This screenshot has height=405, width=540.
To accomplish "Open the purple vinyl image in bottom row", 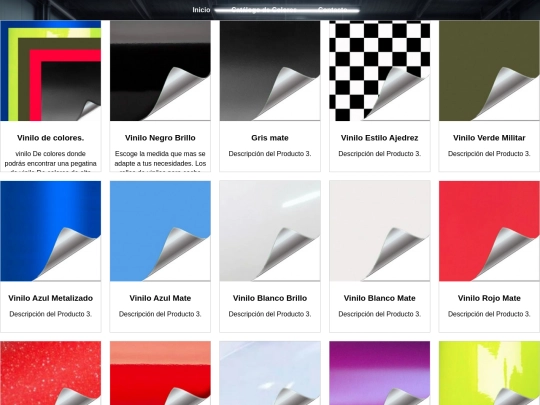I will [380, 373].
